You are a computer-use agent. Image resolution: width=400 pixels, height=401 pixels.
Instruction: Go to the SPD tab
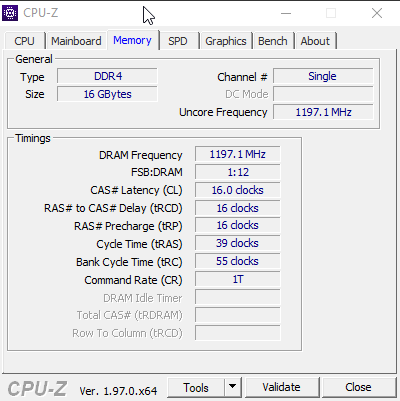point(178,41)
